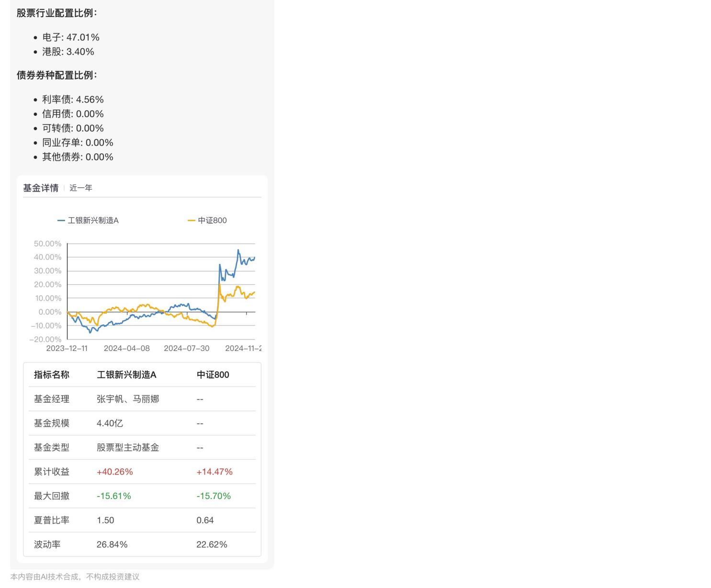Collapse the 基金详情 chart section
This screenshot has height=588, width=711.
(41, 188)
